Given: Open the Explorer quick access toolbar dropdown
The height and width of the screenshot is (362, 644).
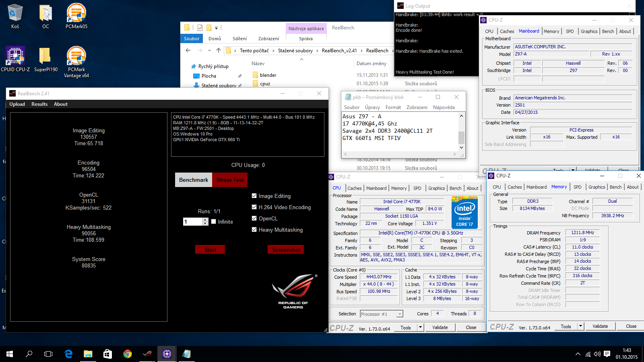Looking at the screenshot, I should 216,28.
